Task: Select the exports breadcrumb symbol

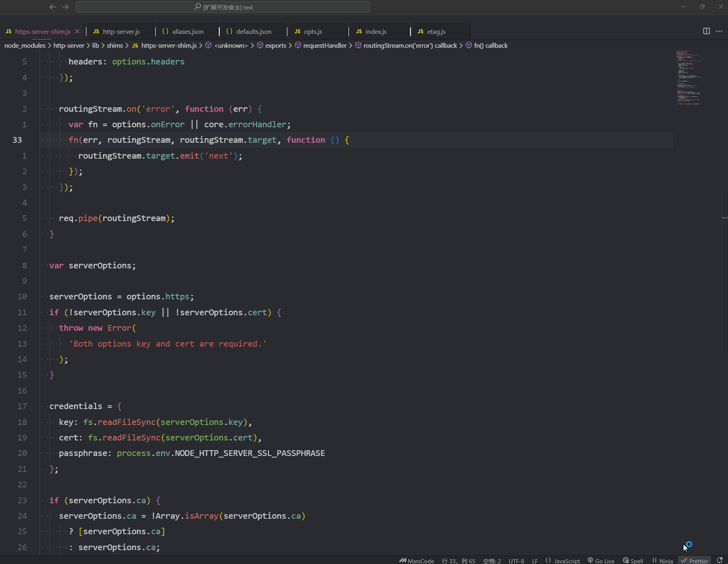Action: tap(271, 46)
